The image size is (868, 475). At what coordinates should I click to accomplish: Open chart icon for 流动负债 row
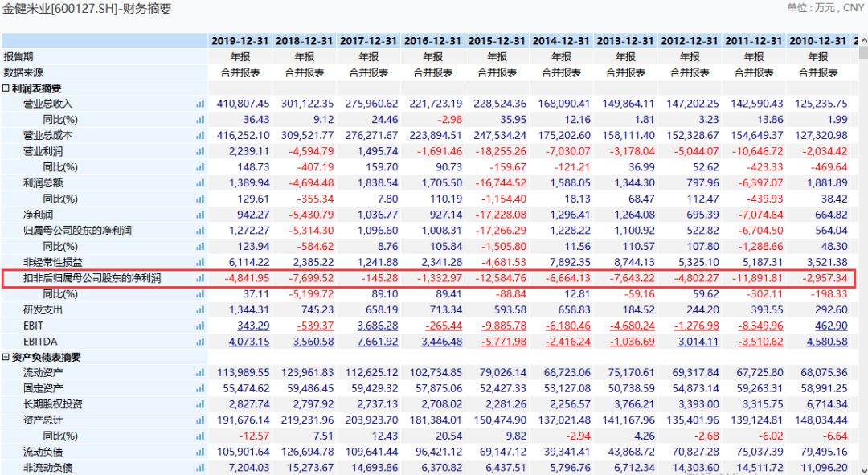[x=200, y=452]
